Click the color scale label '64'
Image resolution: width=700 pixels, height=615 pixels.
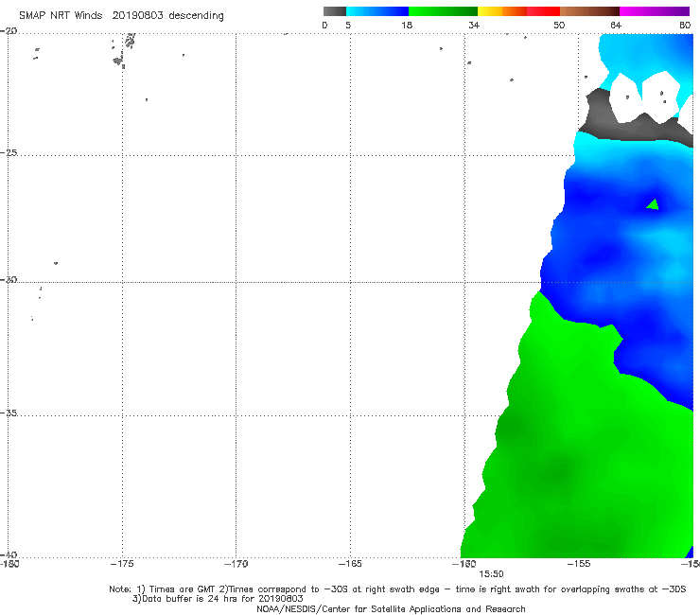click(616, 25)
